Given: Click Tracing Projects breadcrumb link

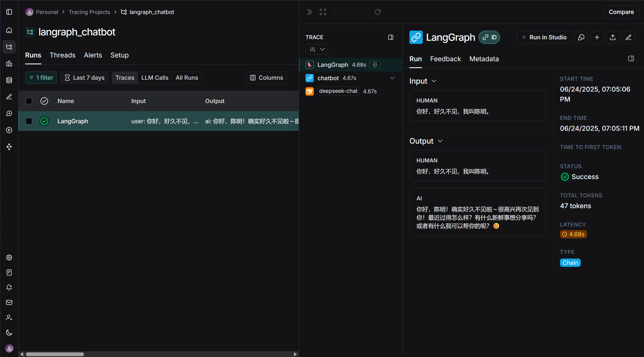Looking at the screenshot, I should (x=89, y=12).
